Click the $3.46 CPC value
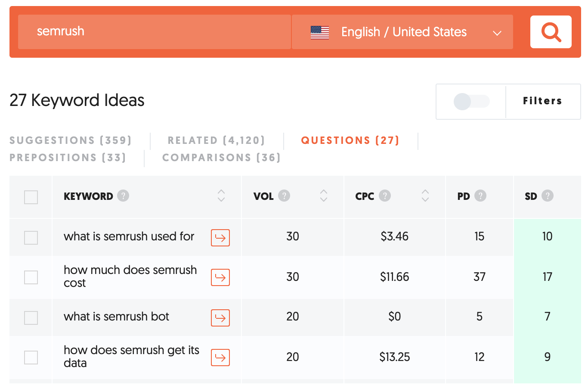The image size is (588, 392). [x=395, y=236]
